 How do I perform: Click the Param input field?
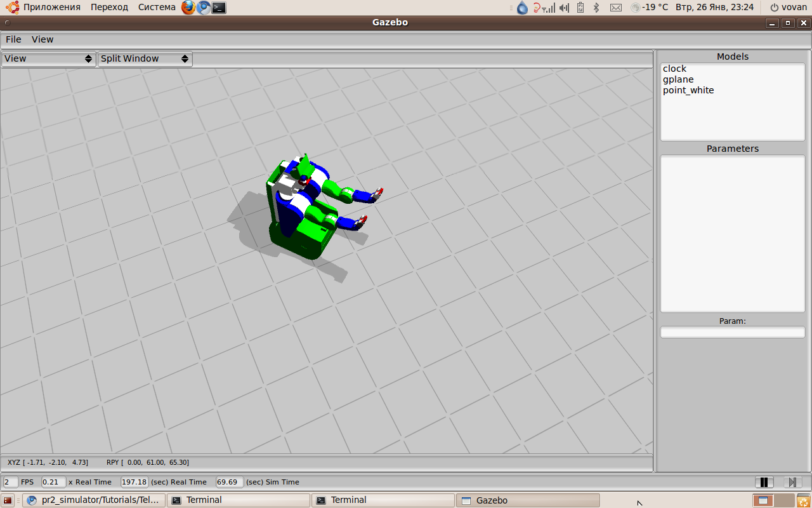(732, 332)
